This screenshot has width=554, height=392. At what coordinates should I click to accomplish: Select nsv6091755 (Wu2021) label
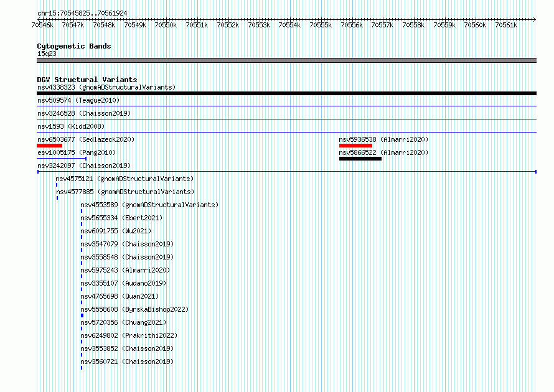pyautogui.click(x=116, y=231)
